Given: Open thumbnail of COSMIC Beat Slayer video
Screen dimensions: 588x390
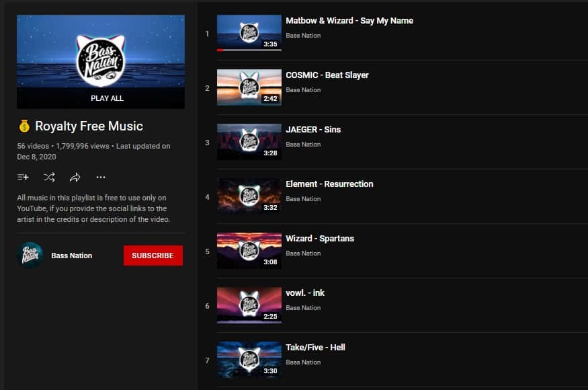Looking at the screenshot, I should (x=249, y=87).
